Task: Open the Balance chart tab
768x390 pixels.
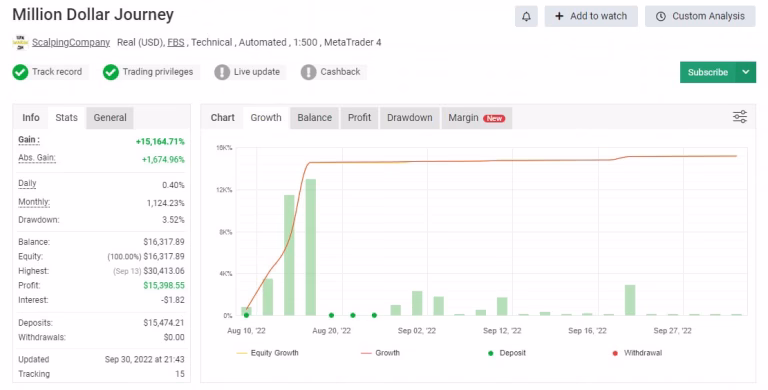Action: tap(314, 118)
